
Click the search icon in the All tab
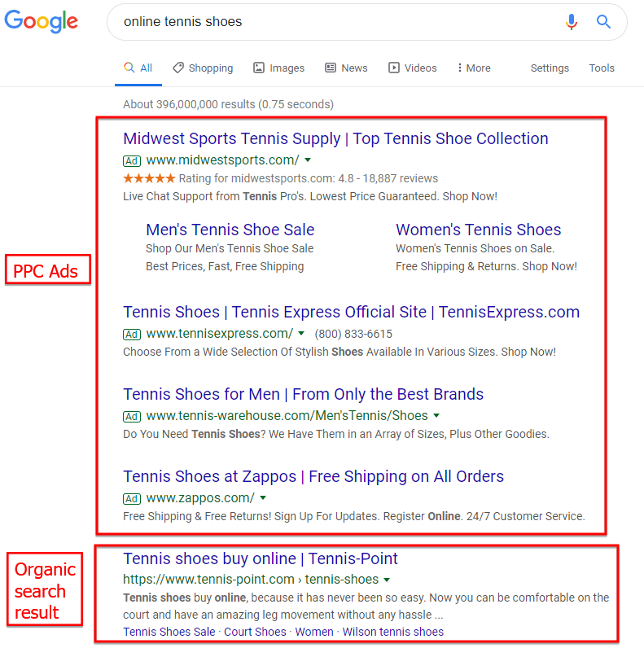pyautogui.click(x=129, y=68)
